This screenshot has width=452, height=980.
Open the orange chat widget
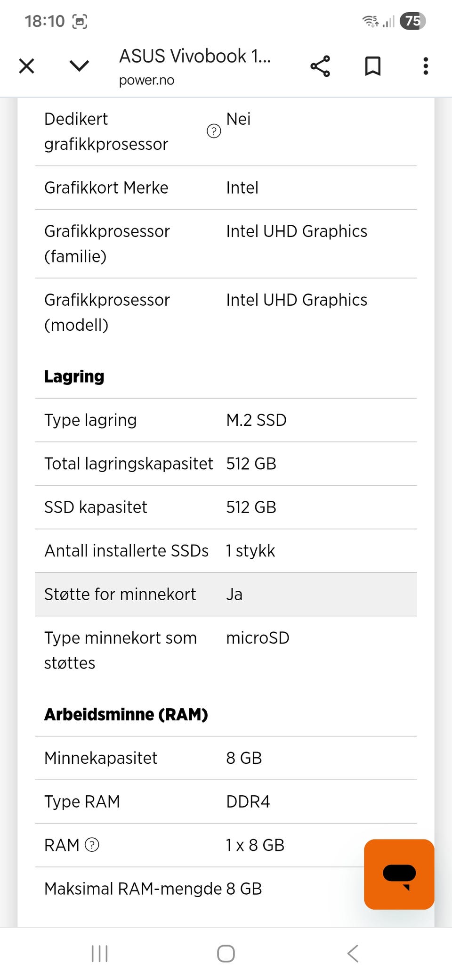click(x=399, y=874)
